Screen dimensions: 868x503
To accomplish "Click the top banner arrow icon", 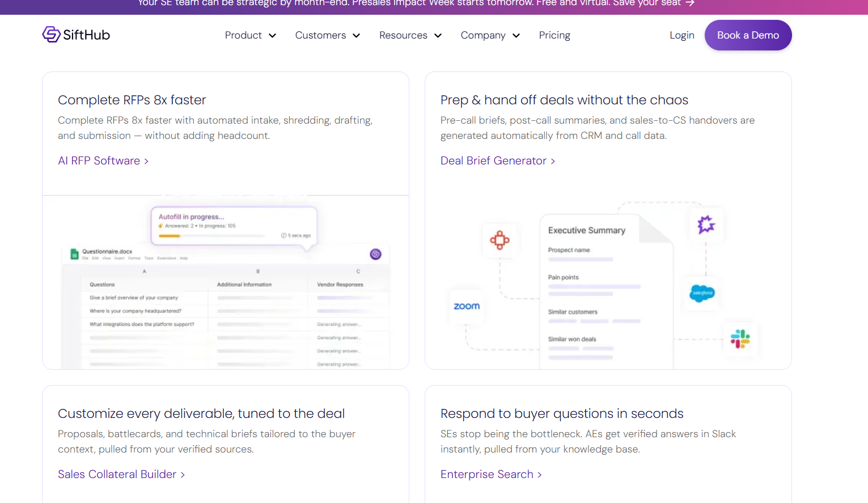I will pos(690,3).
